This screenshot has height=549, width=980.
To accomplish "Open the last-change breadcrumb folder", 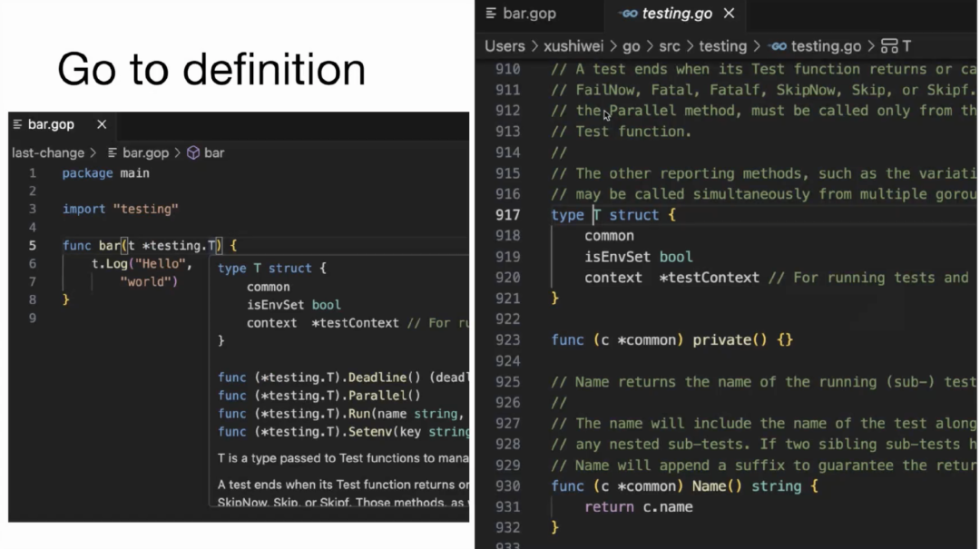I will coord(47,153).
